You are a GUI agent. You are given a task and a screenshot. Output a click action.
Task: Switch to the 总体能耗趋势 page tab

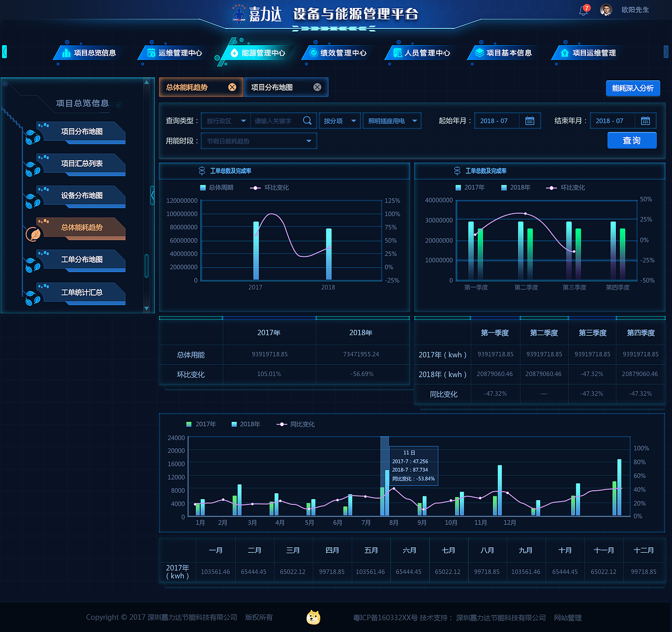(187, 87)
